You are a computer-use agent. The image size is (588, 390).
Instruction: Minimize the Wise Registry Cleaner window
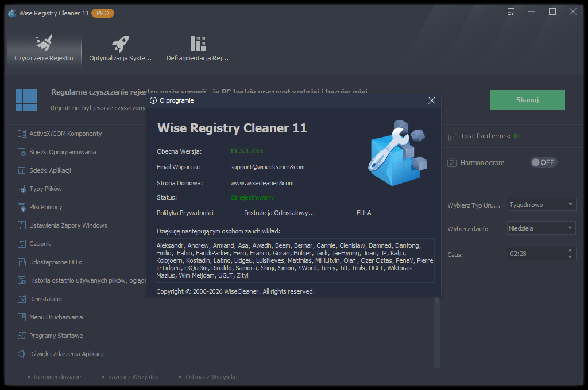[x=532, y=11]
